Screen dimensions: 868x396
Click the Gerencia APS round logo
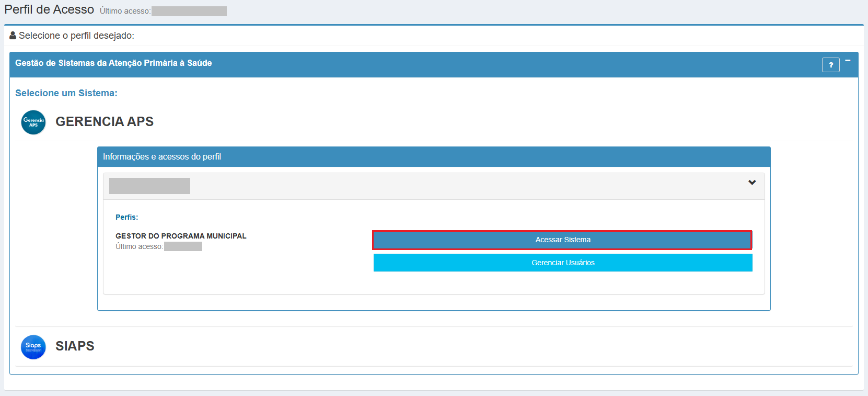33,122
